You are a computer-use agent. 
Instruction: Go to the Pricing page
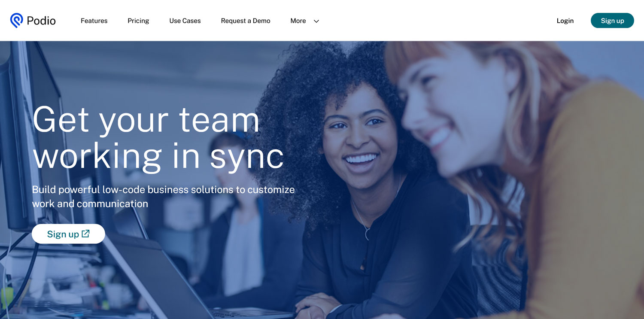click(138, 21)
